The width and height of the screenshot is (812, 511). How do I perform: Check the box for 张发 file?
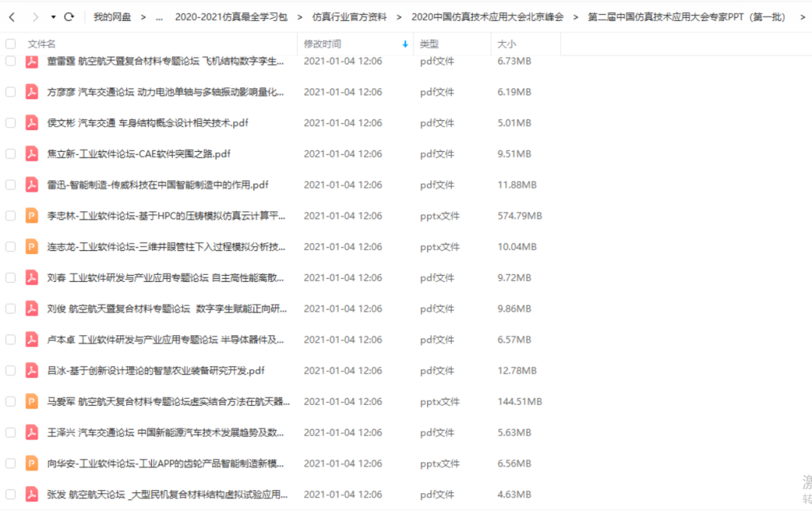pyautogui.click(x=11, y=494)
